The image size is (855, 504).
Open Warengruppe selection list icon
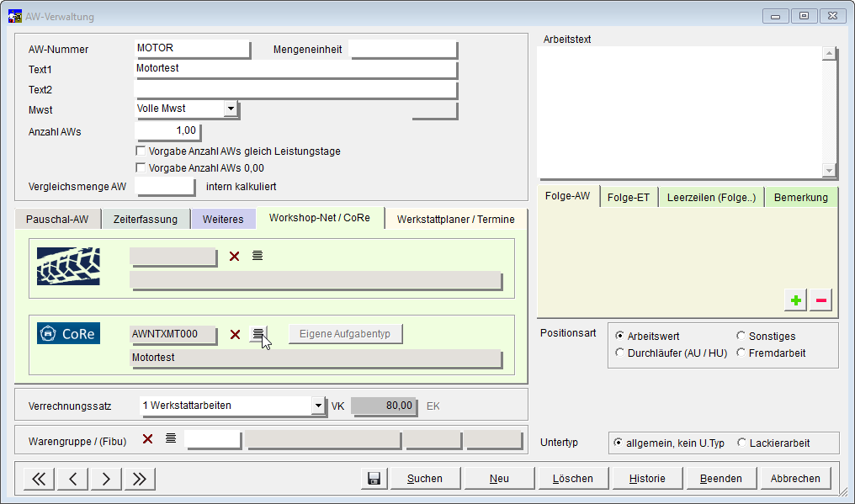pyautogui.click(x=171, y=438)
